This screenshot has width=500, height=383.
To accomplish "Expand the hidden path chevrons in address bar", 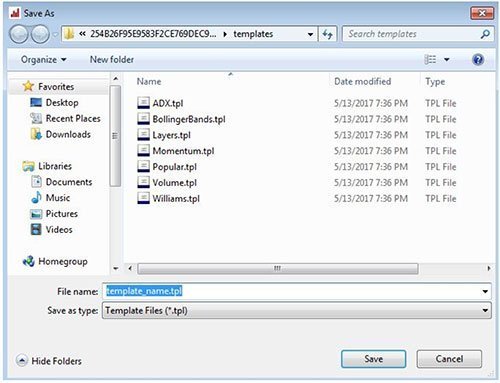I will pos(82,34).
